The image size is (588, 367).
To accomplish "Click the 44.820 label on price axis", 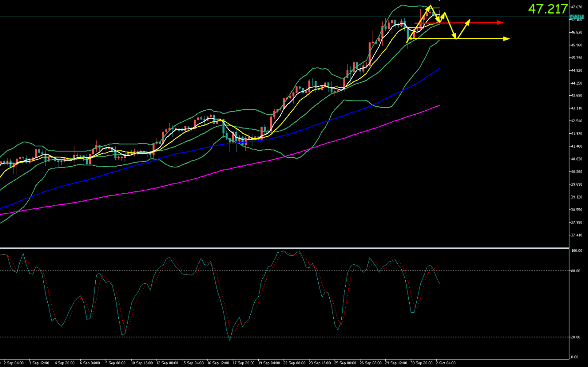I will click(x=576, y=71).
